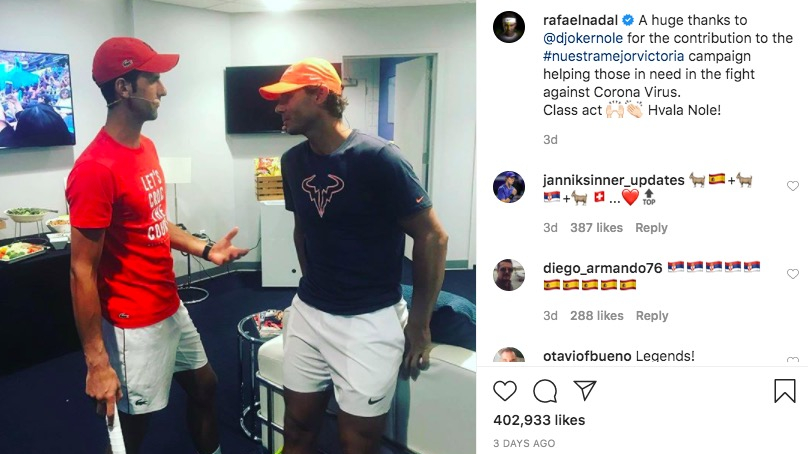View 387 likes on first comment

(x=596, y=228)
